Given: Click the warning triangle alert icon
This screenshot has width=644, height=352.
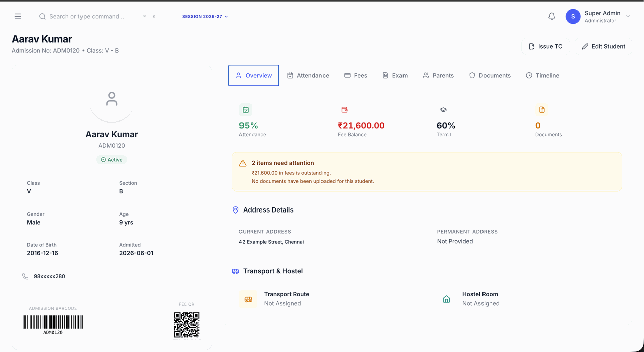Looking at the screenshot, I should (x=243, y=163).
